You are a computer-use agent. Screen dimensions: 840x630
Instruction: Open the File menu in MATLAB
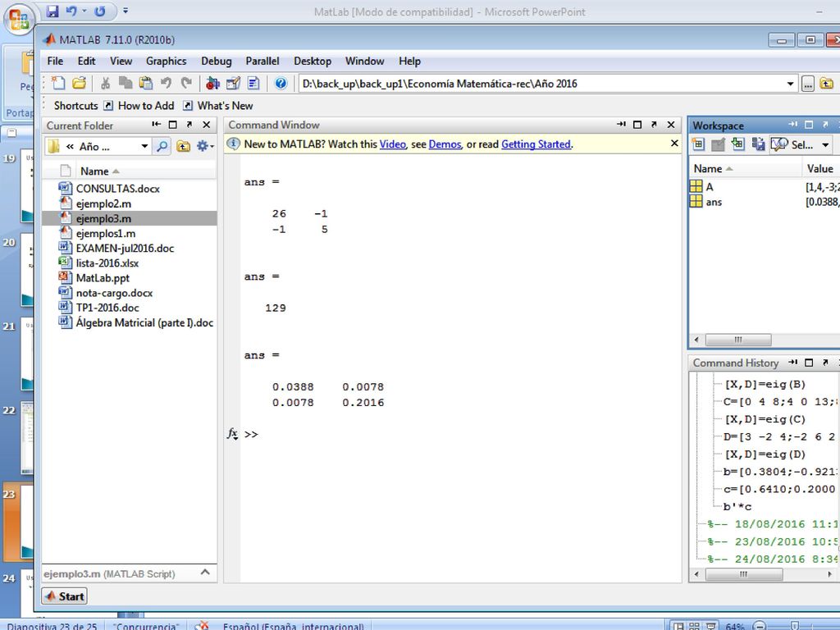pos(55,61)
